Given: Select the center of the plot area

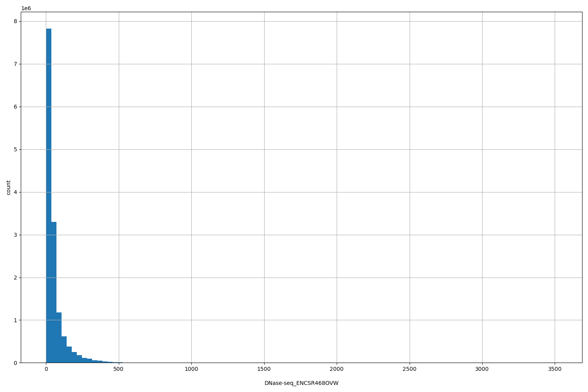Looking at the screenshot, I should coord(301,188).
